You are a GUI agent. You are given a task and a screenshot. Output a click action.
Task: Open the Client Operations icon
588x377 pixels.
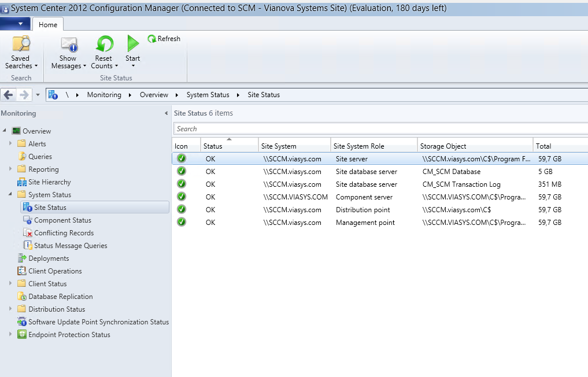[x=22, y=271]
